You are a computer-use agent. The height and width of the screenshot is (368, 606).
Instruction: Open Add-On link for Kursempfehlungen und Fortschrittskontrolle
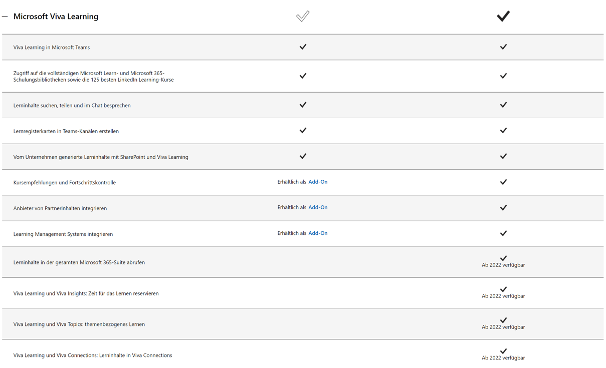[318, 182]
